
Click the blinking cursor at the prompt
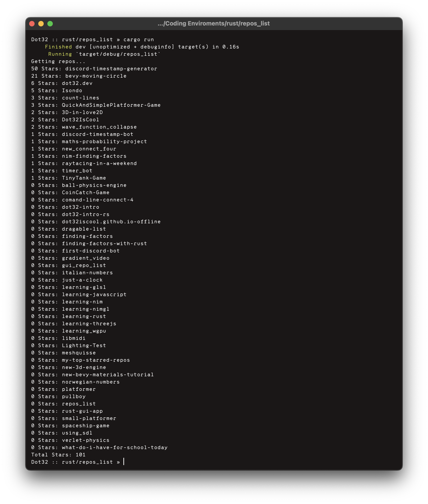pyautogui.click(x=124, y=462)
